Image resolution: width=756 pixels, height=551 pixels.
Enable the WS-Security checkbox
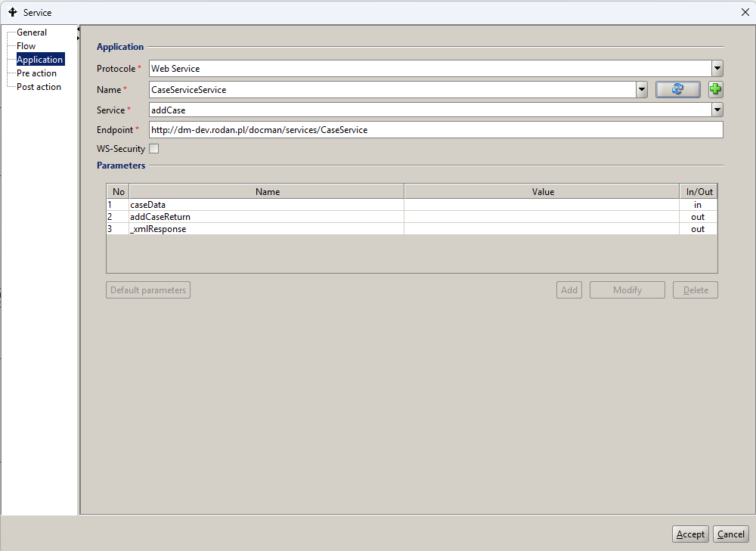(154, 149)
